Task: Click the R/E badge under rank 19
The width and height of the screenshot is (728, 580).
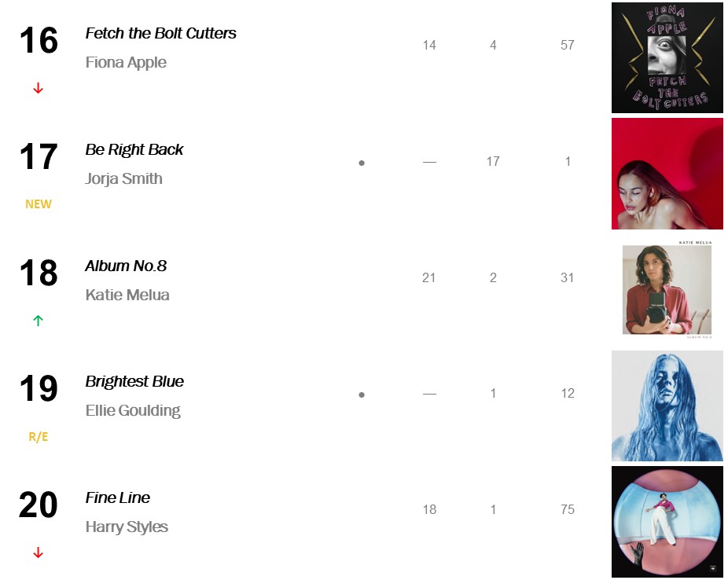Action: (38, 437)
